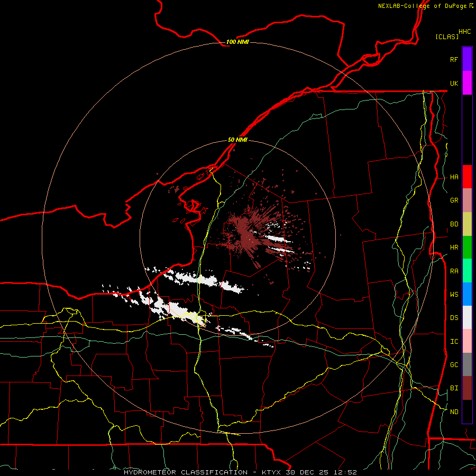Screen dimensions: 476x476
Task: Click the "BD" legend label
Action: click(x=454, y=224)
